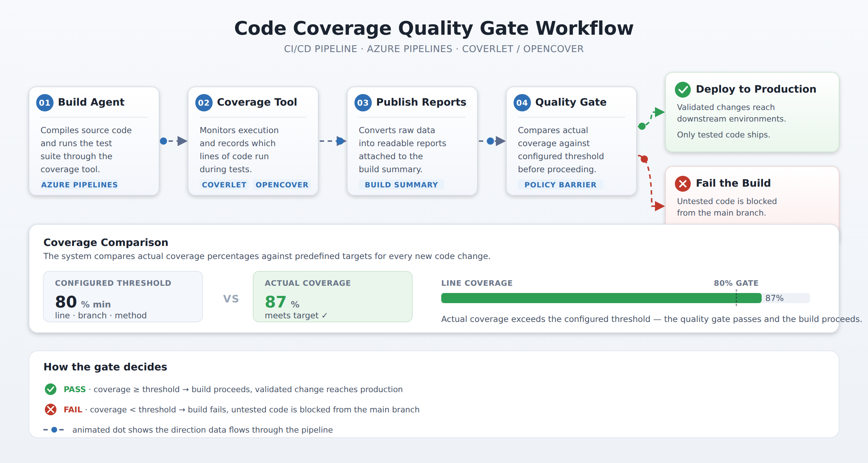Click the 02 step badge on Coverage Tool
This screenshot has height=463, width=868.
tap(204, 103)
